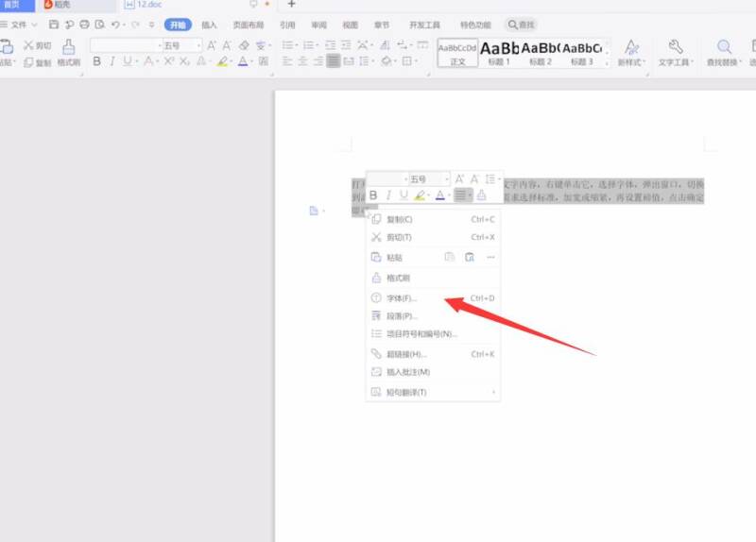Expand the 文件 menu arrow

(x=34, y=25)
